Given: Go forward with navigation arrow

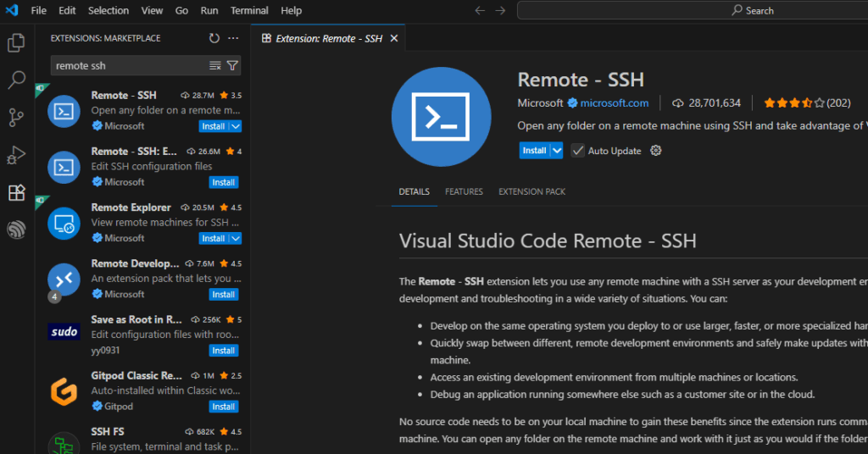Looking at the screenshot, I should pyautogui.click(x=500, y=10).
